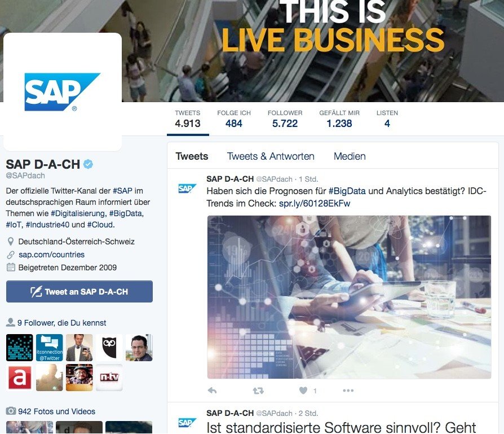The width and height of the screenshot is (504, 434).
Task: Click the retweet icon under the BigData tweet
Action: pyautogui.click(x=258, y=391)
